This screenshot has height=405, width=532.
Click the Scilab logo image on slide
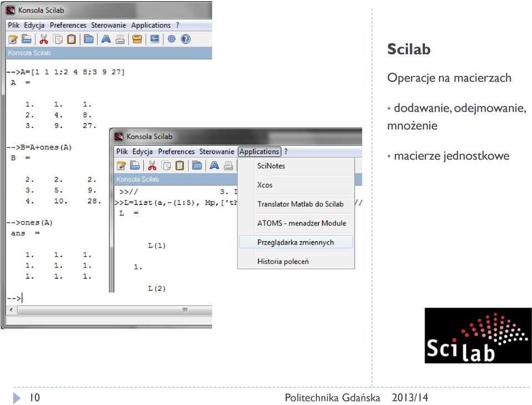click(478, 335)
